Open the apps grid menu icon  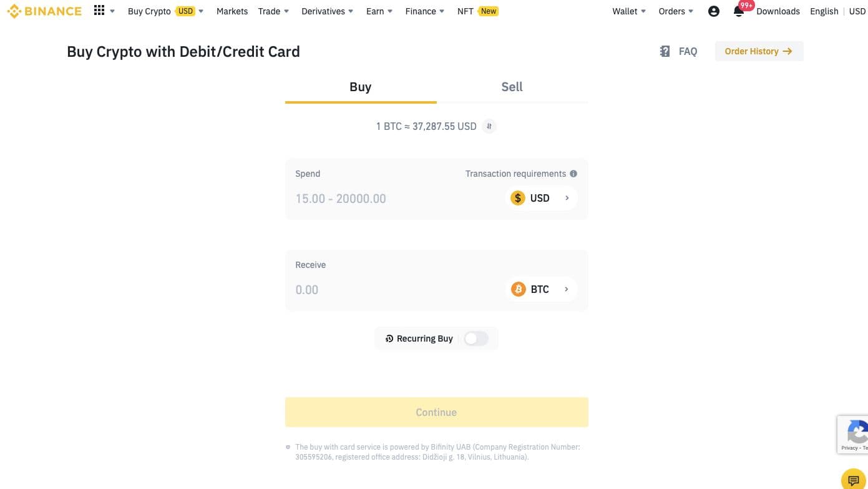pos(99,11)
